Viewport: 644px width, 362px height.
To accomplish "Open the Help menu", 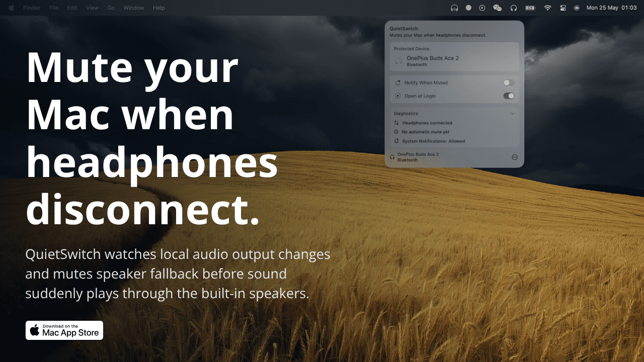I will click(x=159, y=8).
